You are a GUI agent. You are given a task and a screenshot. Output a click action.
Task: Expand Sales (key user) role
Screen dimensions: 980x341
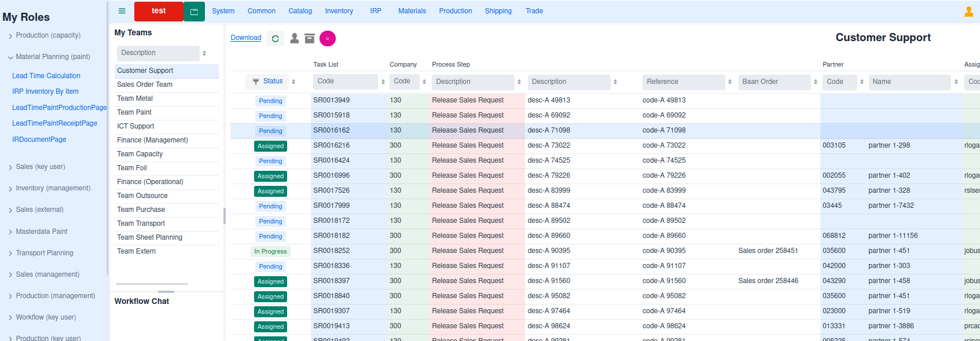pyautogui.click(x=10, y=167)
